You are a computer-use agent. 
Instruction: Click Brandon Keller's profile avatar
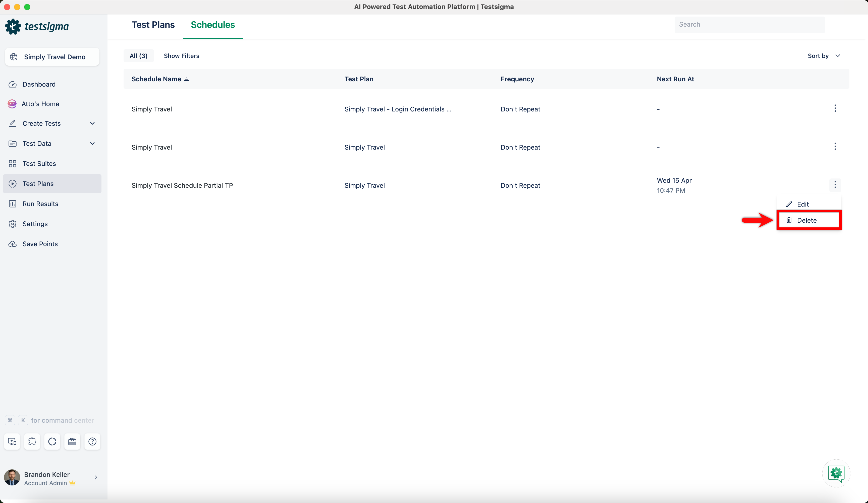(x=12, y=477)
